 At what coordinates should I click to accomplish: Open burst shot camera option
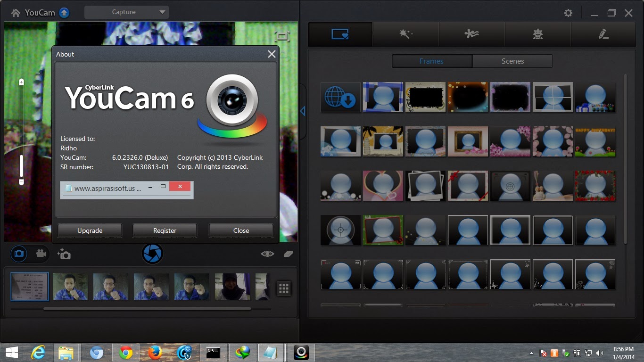(64, 254)
